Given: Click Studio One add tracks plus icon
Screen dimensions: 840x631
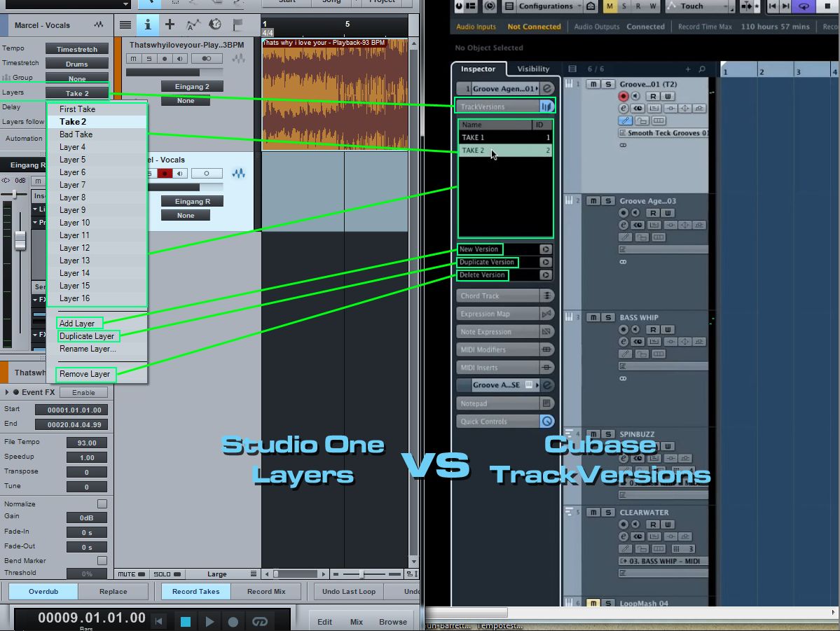Looking at the screenshot, I should coord(170,24).
